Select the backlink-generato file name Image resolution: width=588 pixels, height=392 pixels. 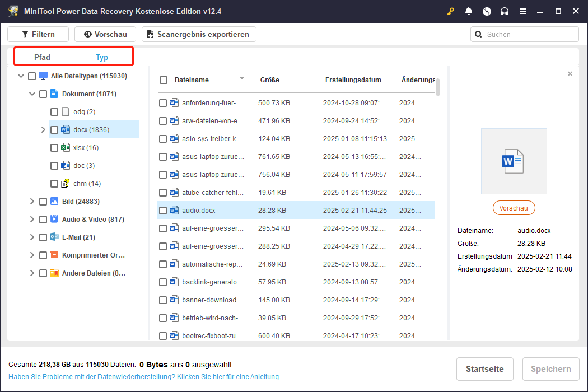coord(212,282)
